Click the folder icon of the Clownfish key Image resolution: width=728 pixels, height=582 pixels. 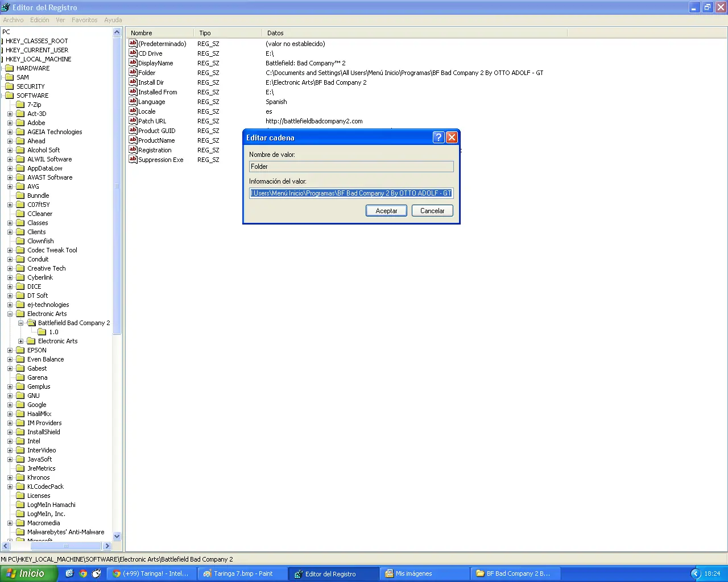pyautogui.click(x=20, y=241)
